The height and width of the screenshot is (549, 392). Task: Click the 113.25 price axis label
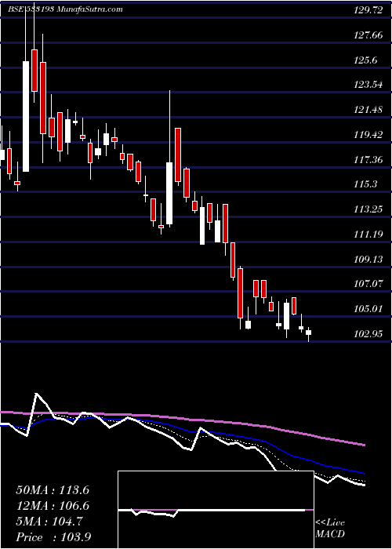368,209
